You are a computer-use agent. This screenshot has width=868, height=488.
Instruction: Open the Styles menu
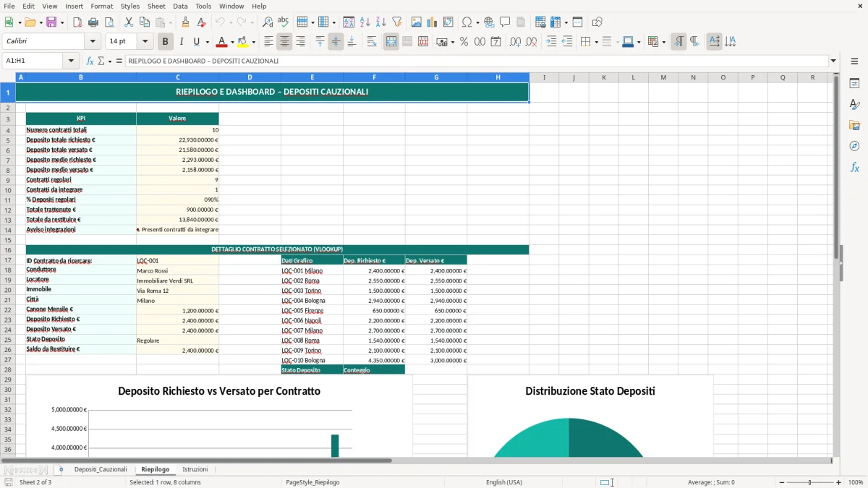130,6
